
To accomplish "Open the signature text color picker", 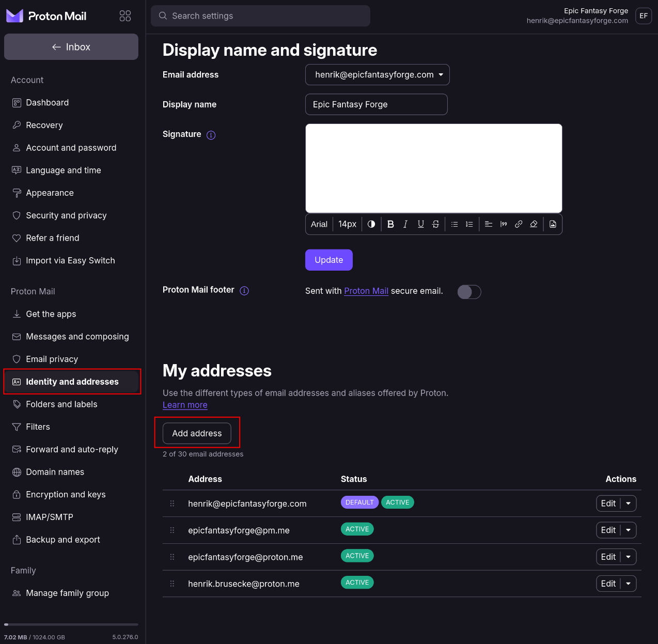I will point(371,224).
